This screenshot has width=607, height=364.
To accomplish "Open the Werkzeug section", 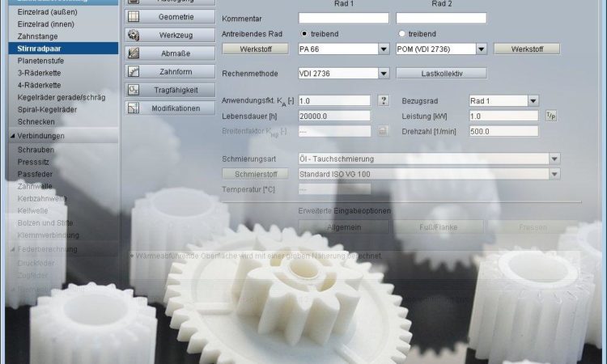I will point(170,35).
